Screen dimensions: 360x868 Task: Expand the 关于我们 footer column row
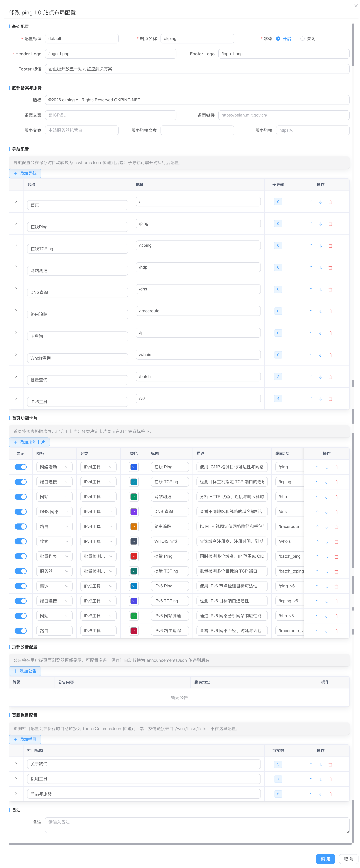coord(16,764)
